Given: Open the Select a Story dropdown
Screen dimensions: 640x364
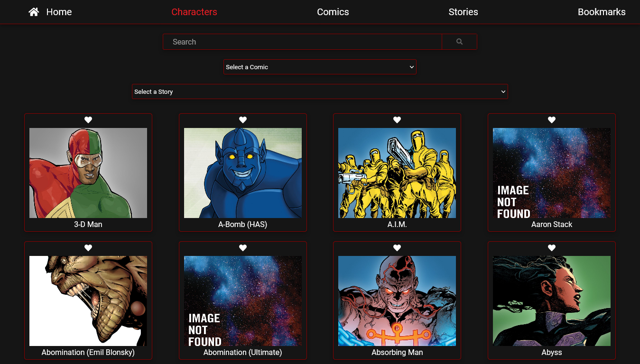Looking at the screenshot, I should [x=320, y=91].
